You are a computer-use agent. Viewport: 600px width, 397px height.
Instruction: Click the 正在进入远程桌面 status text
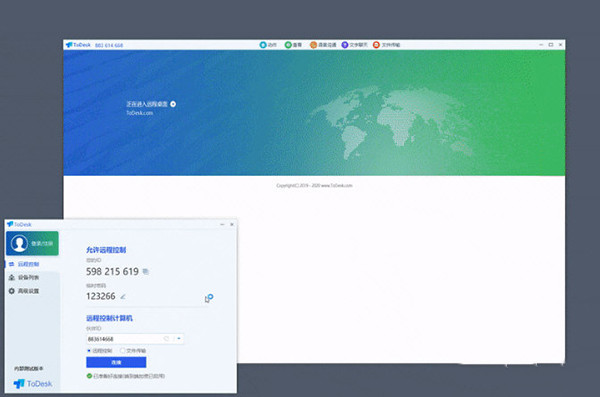pyautogui.click(x=147, y=104)
